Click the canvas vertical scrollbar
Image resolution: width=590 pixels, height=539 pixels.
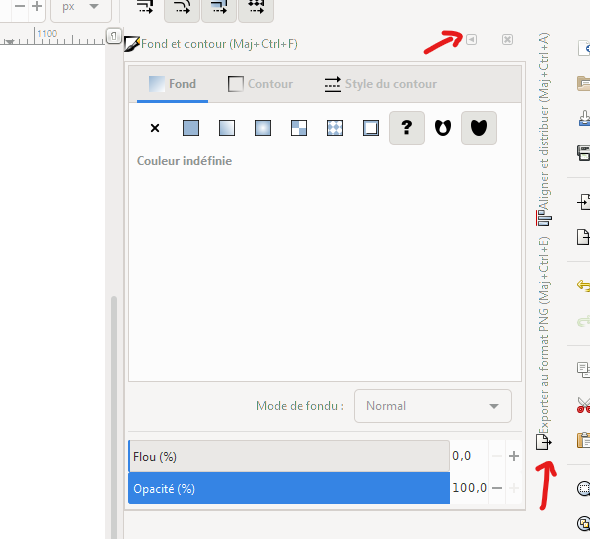pyautogui.click(x=114, y=417)
